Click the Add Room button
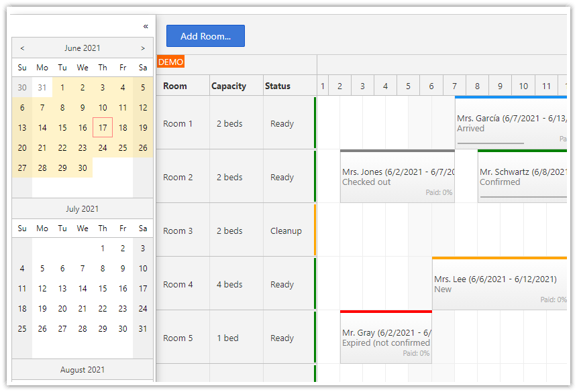Viewport: 577px width, 392px height. coord(205,36)
